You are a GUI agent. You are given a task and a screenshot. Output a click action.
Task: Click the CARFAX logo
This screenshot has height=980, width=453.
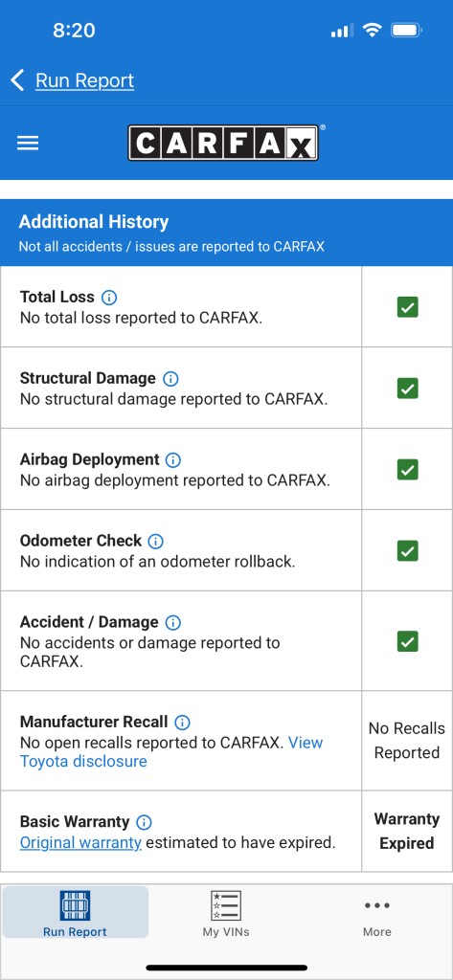pyautogui.click(x=225, y=143)
